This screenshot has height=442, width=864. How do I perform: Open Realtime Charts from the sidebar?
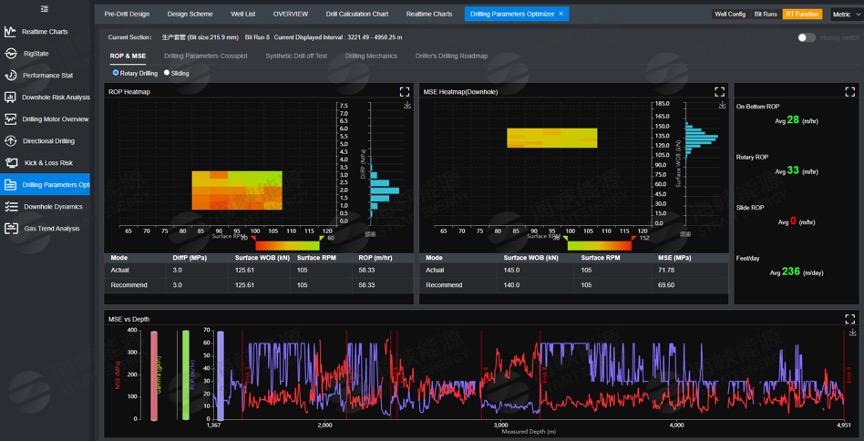45,32
